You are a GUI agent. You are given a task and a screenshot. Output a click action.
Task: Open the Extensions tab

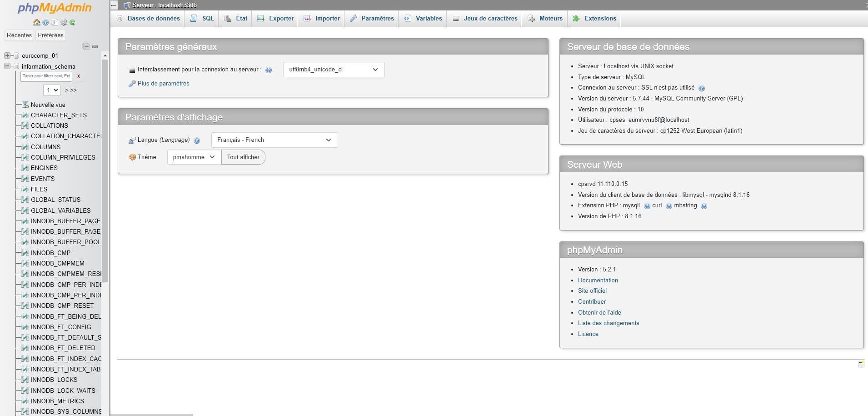coord(594,19)
